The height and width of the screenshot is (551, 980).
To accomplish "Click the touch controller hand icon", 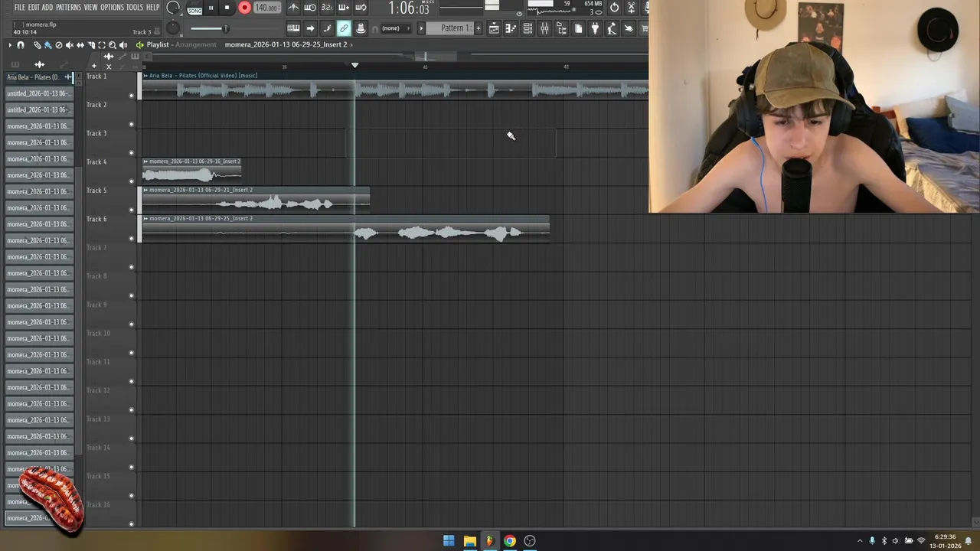I will click(629, 28).
